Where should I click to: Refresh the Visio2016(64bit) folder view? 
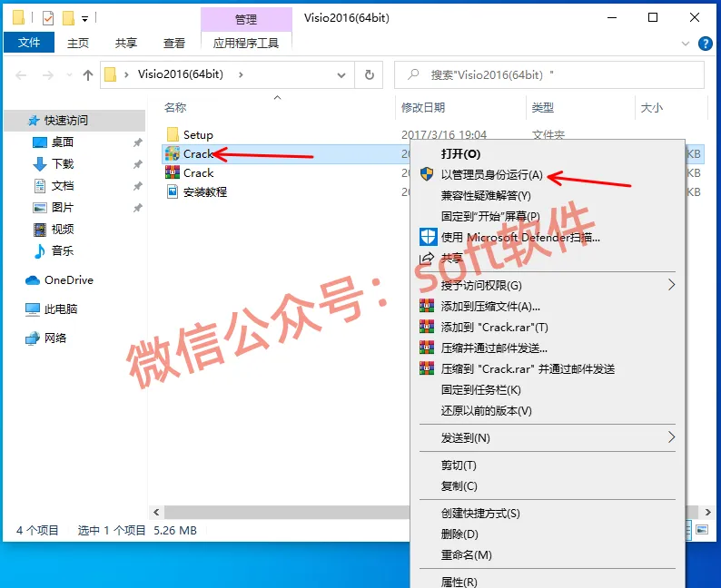[370, 75]
